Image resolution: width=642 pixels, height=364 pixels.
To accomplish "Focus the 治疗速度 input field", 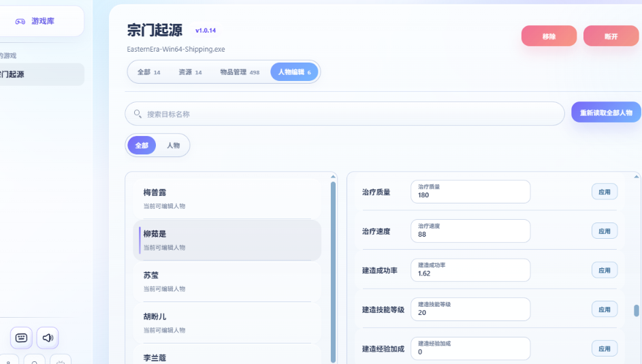I will pyautogui.click(x=470, y=231).
